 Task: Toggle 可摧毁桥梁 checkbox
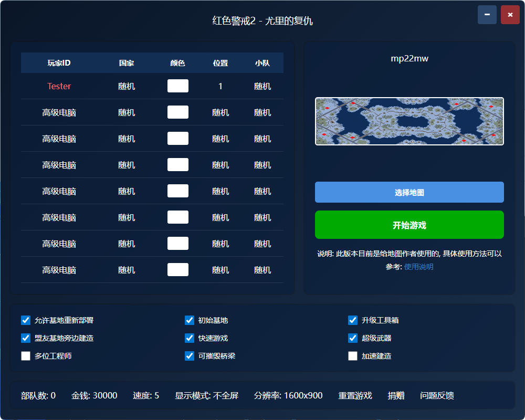tap(190, 356)
